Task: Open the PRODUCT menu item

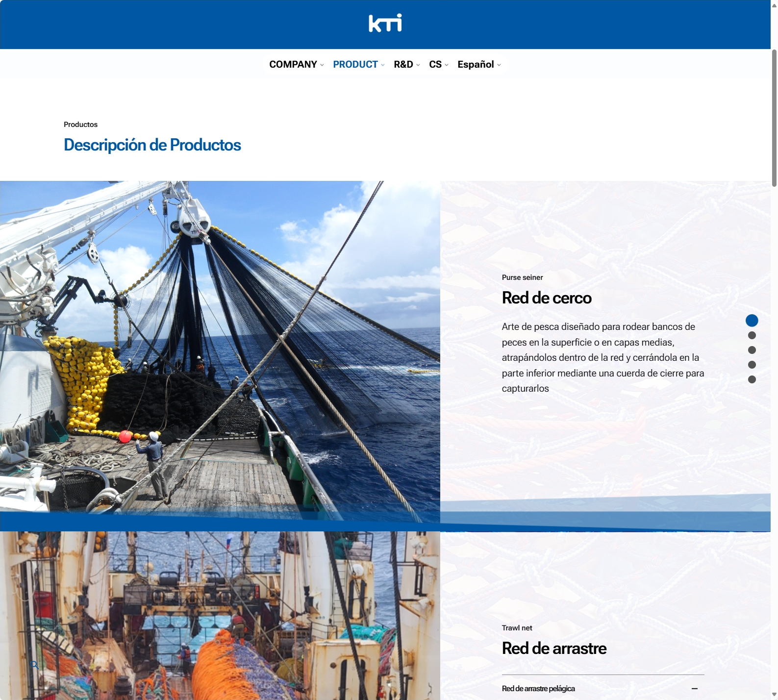Action: (x=355, y=65)
